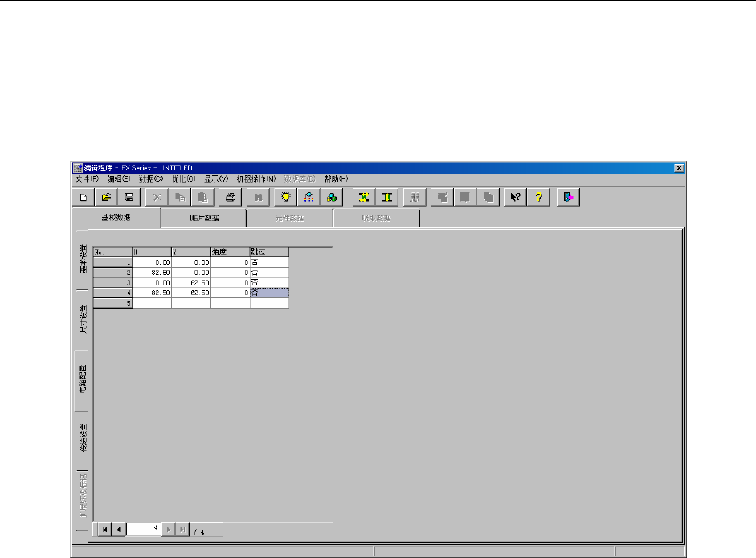Open the 数据(C) menu
Viewport: 756px width, 558px height.
(x=151, y=178)
